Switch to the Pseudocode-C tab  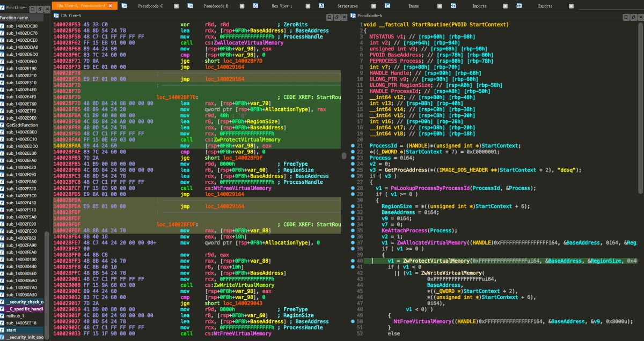pos(151,5)
